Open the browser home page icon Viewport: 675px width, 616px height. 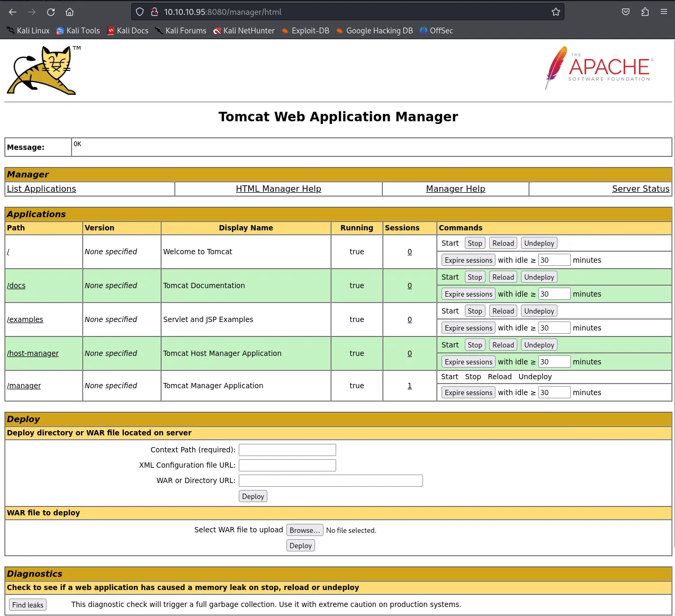[x=69, y=12]
